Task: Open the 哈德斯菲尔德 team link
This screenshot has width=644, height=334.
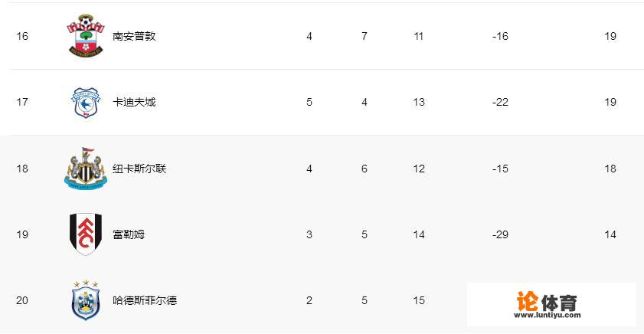Action: (x=145, y=300)
